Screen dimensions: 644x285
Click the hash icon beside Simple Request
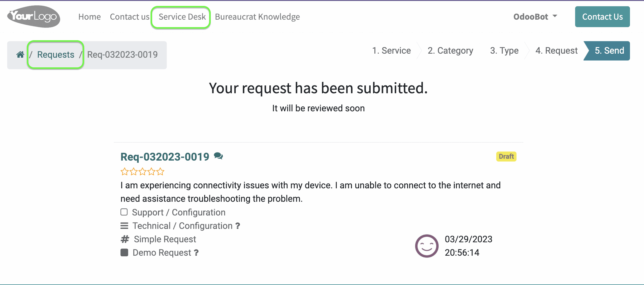[x=125, y=239]
